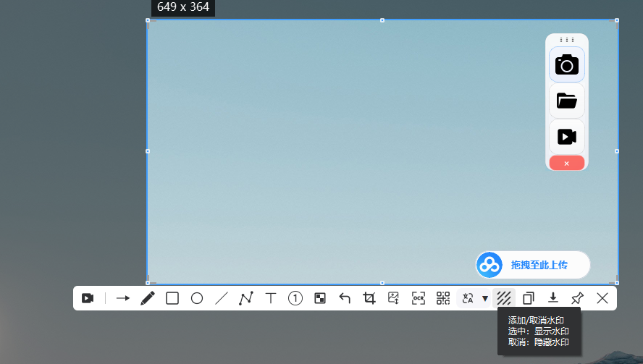Click the camera screenshot button in floating panel
The width and height of the screenshot is (643, 364).
click(567, 64)
